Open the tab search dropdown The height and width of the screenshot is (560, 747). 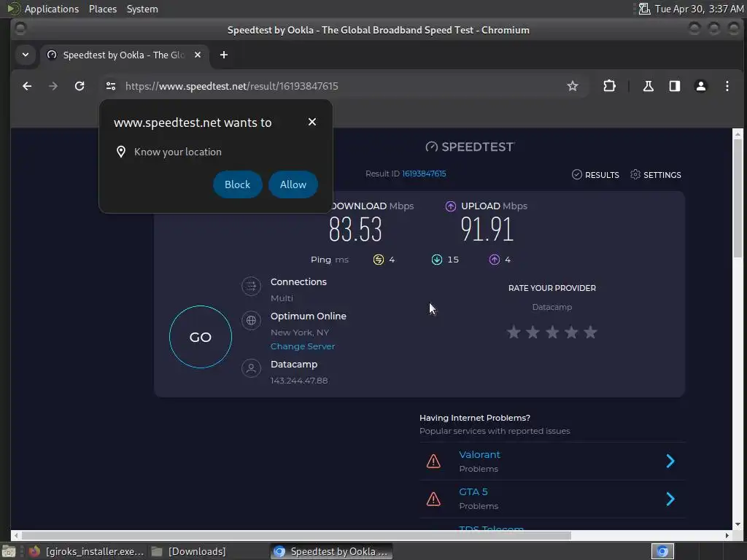(26, 55)
